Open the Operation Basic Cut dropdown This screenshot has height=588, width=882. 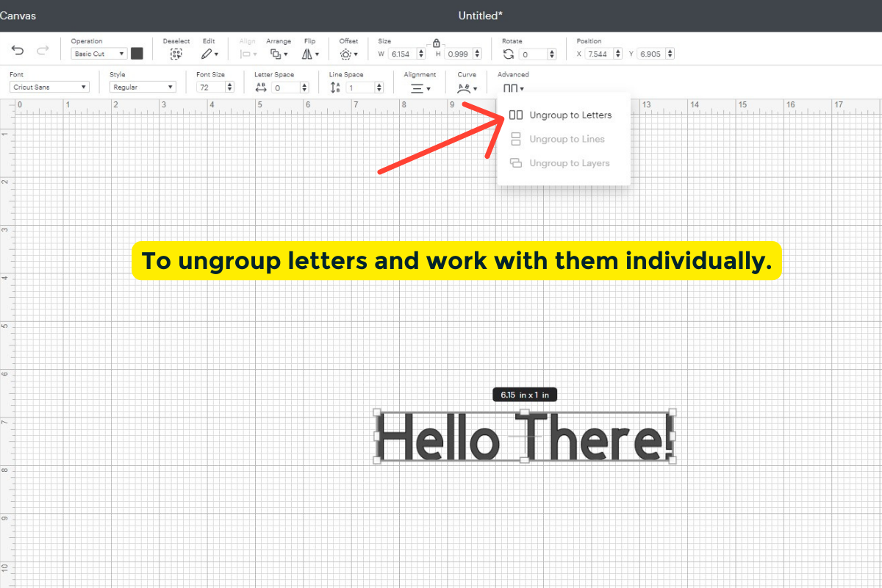coord(98,54)
